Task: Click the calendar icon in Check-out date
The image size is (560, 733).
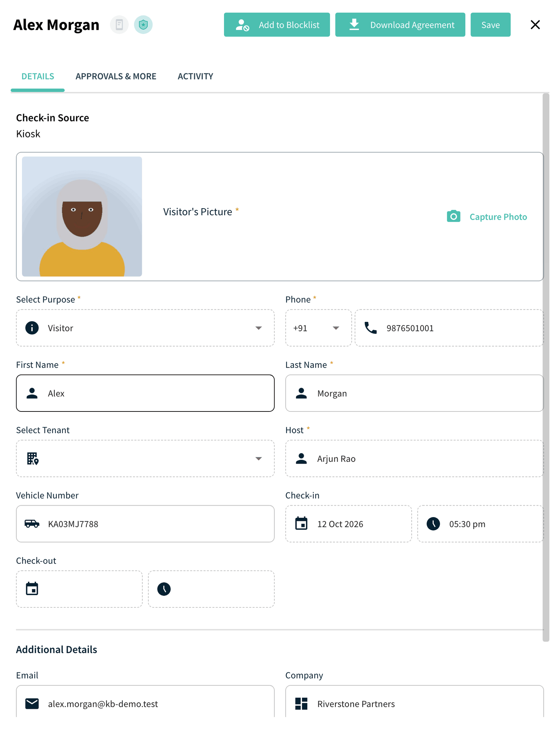Action: pos(32,589)
